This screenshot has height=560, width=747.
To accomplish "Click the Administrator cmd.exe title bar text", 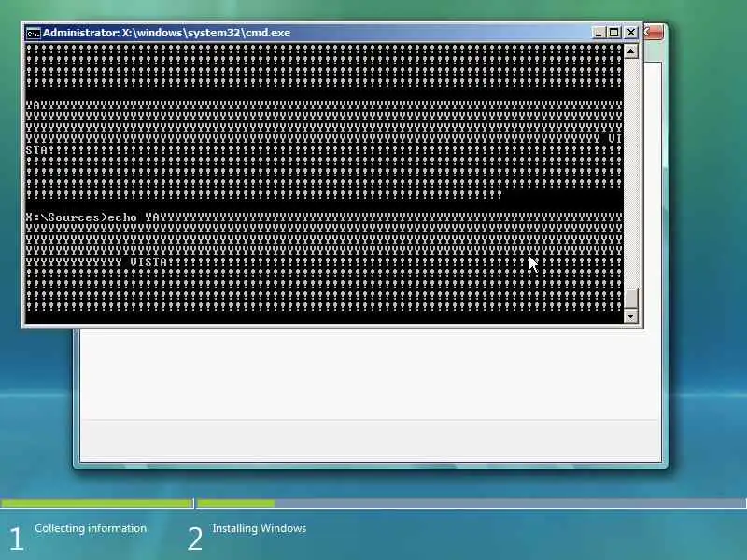I will coord(166,33).
